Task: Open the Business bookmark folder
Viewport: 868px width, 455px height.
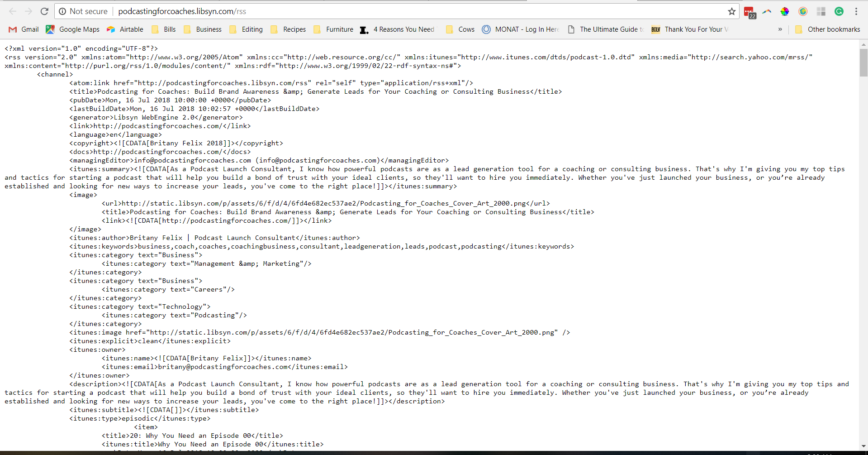Action: (x=203, y=29)
